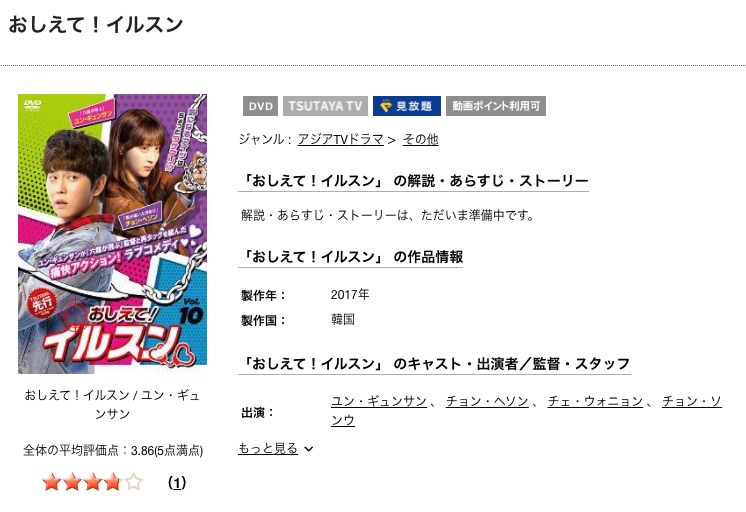Open cast member ユン・ギュンサン link
This screenshot has width=746, height=512.
pyautogui.click(x=379, y=402)
